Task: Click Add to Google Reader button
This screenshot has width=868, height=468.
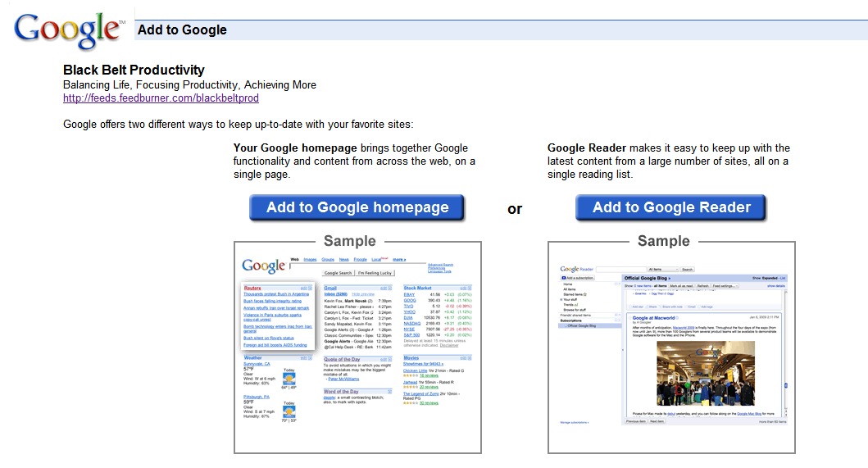Action: point(671,207)
